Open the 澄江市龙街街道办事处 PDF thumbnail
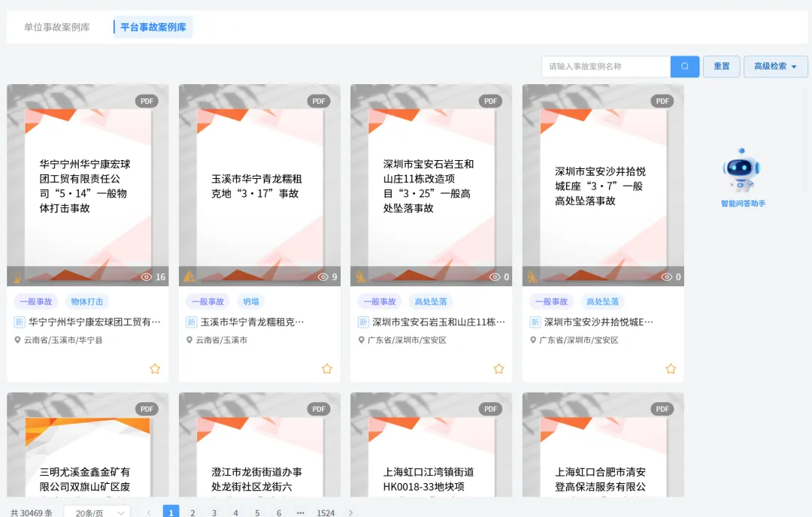 pos(259,445)
